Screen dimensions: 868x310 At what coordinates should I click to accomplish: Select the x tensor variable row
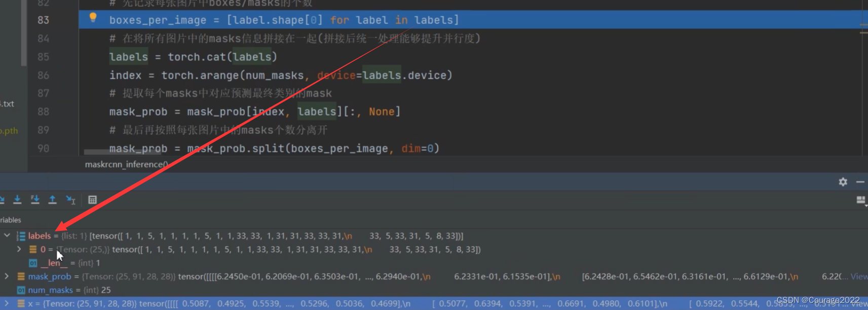pos(434,303)
